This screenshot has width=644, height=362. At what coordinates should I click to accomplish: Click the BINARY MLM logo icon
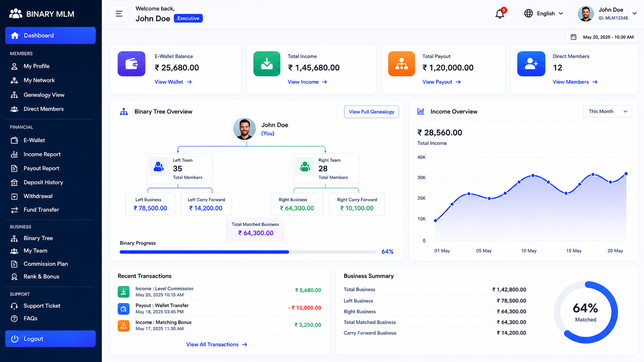16,14
